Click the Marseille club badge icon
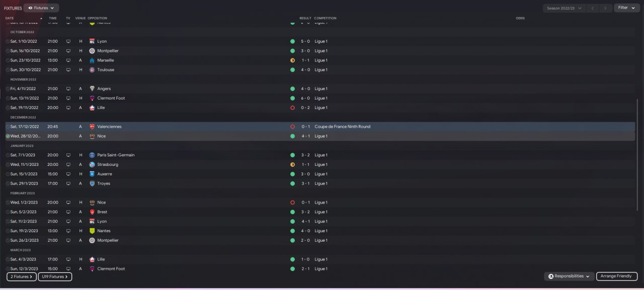 92,60
